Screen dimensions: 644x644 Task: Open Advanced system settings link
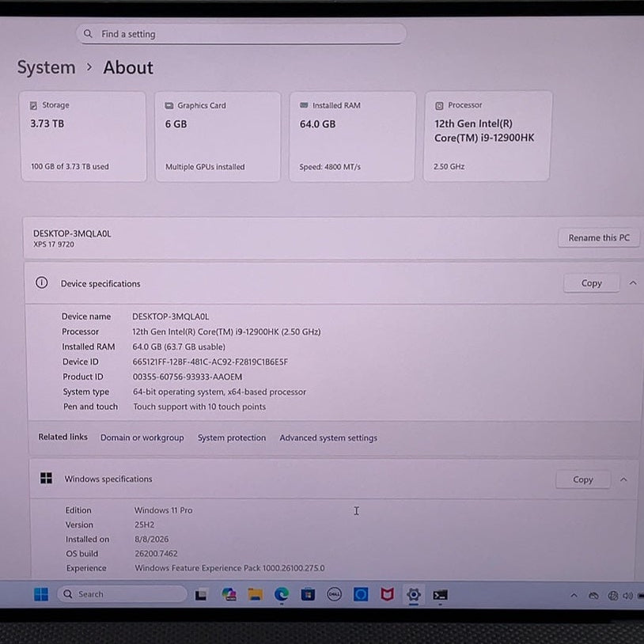coord(328,438)
